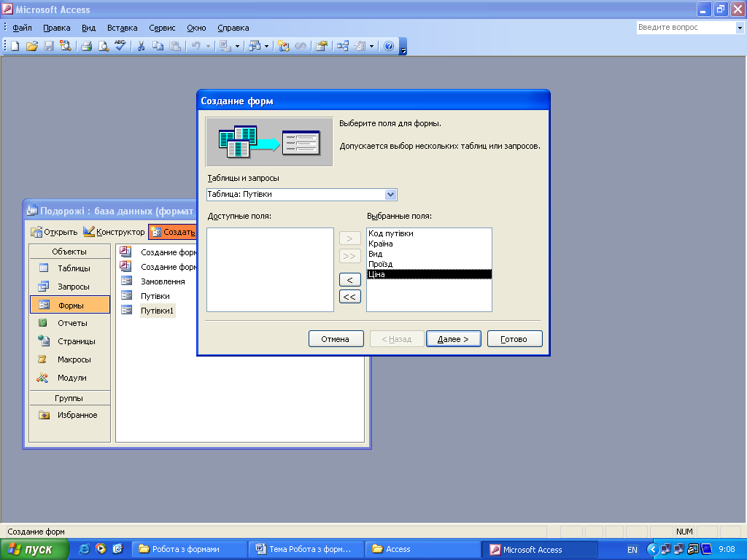Expand the 'Введите вопрос' help dropdown arrow

740,28
